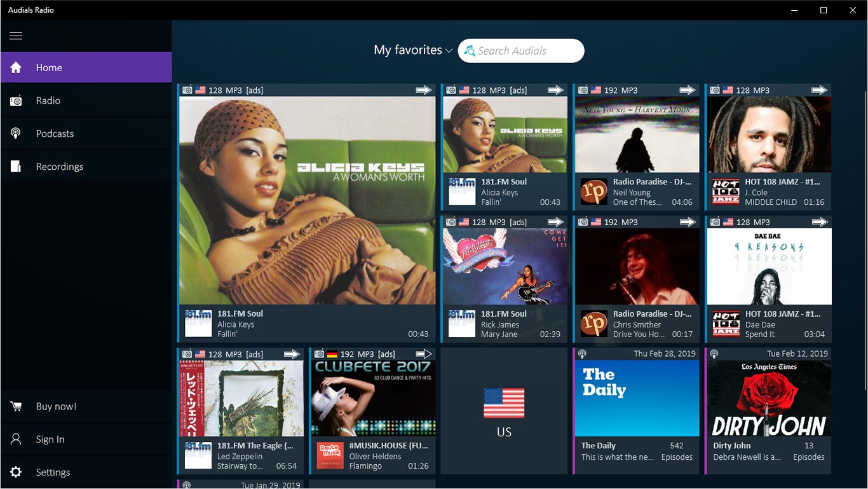Screen dimensions: 868x489
Task: Click the shopping cart icon
Action: pos(16,406)
